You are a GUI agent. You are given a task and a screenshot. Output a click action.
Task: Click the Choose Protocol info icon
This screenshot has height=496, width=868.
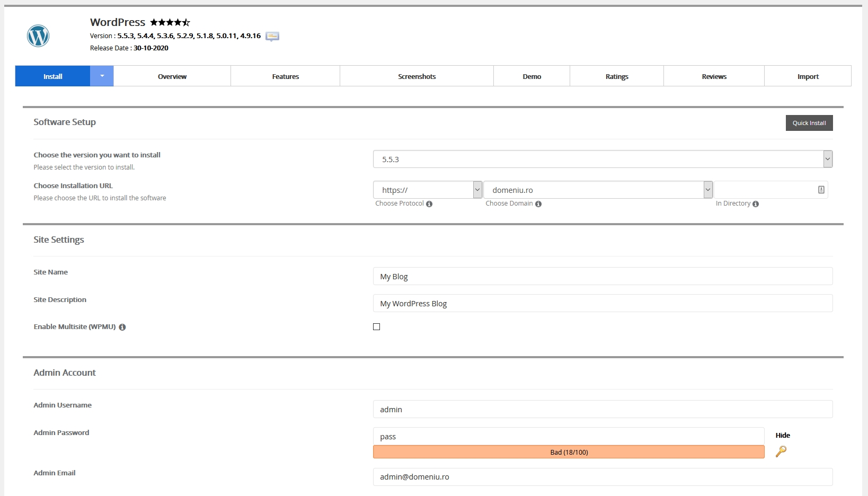click(429, 204)
